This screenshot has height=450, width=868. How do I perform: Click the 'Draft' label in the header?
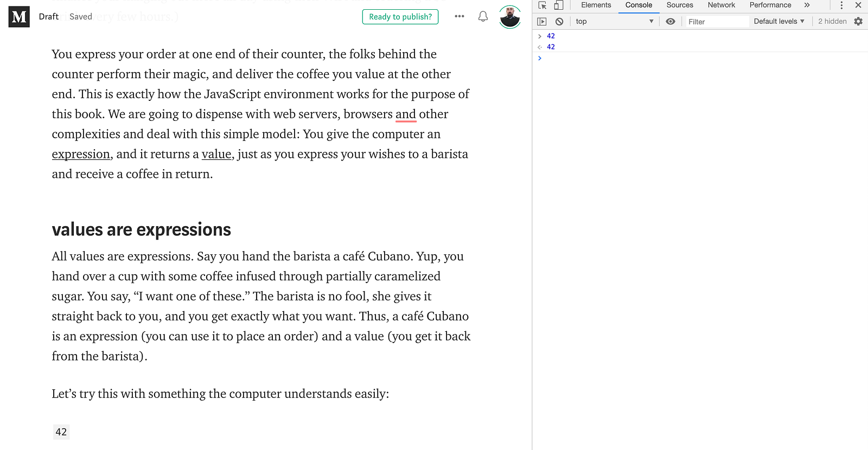point(49,17)
